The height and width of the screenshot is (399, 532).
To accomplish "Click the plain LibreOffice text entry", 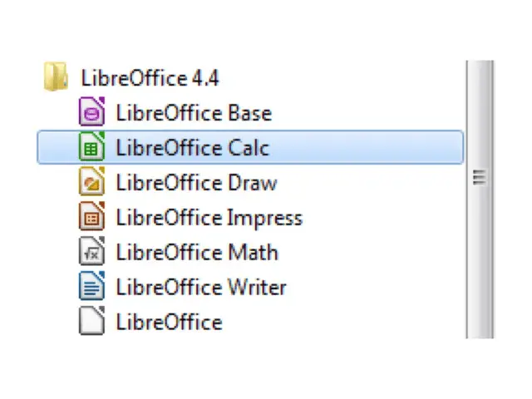I will pyautogui.click(x=169, y=322).
